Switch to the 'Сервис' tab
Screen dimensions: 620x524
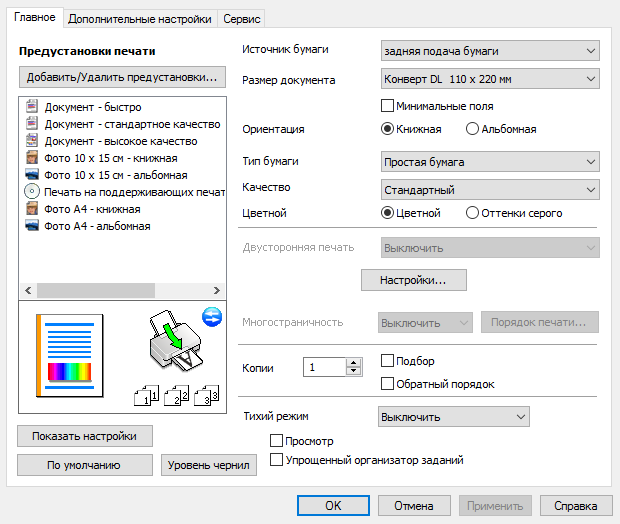point(242,19)
